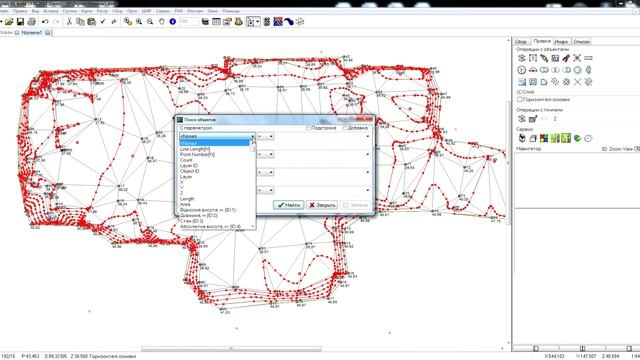Open the fourth row's comparison operator dropdown

(x=266, y=190)
